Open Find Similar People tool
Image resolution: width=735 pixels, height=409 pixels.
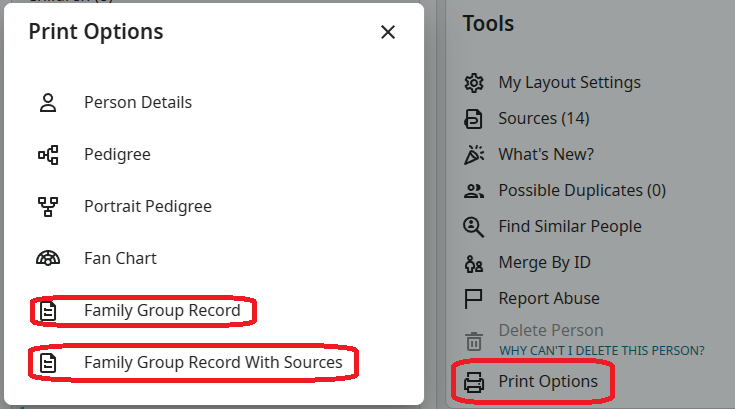570,227
